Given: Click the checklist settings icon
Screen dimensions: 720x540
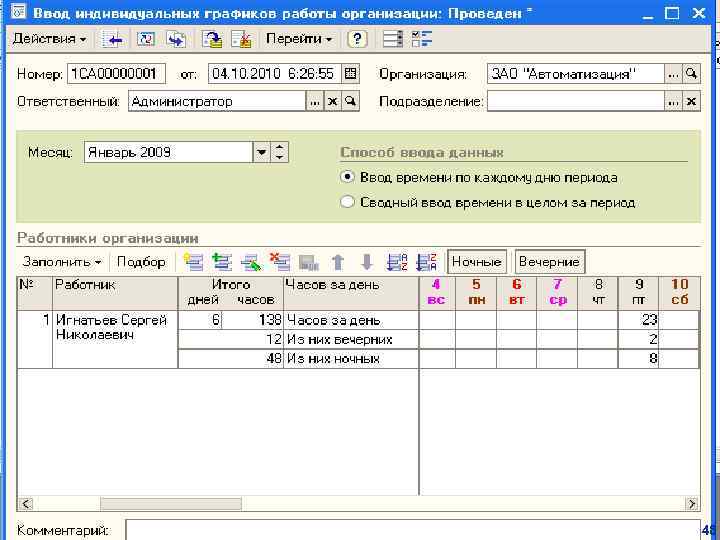Looking at the screenshot, I should pyautogui.click(x=422, y=39).
